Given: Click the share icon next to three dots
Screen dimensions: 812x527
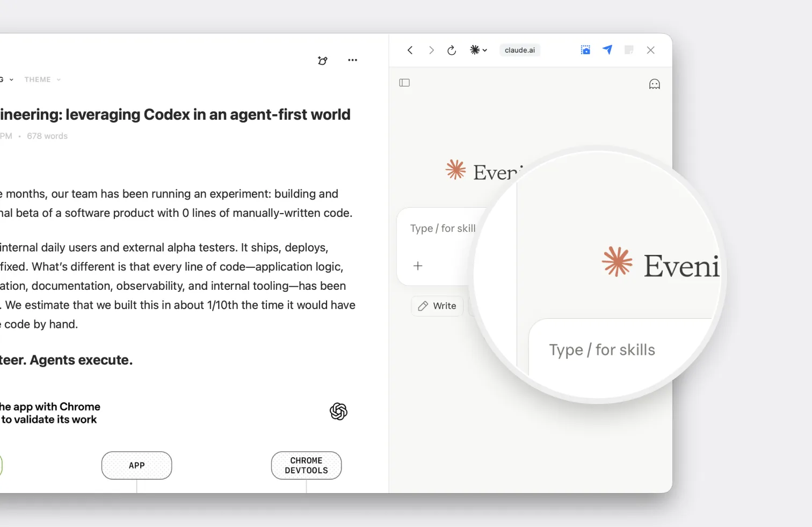Looking at the screenshot, I should (x=323, y=60).
